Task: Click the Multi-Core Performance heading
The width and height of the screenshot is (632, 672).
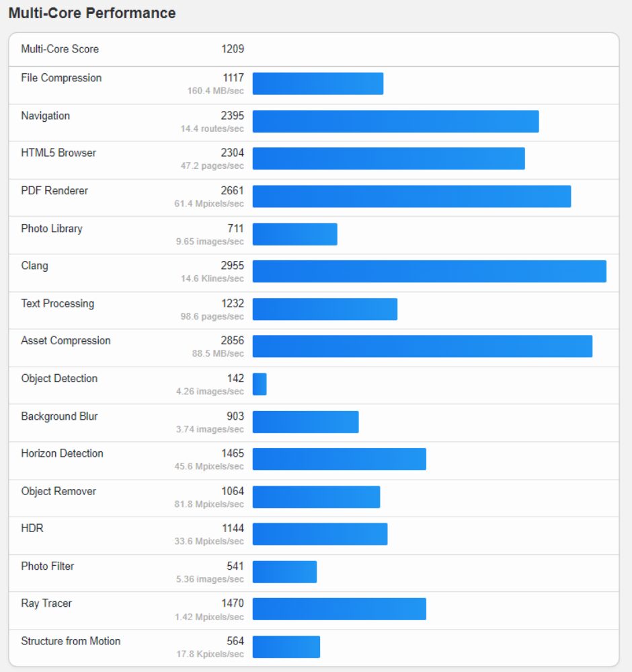Action: click(92, 13)
